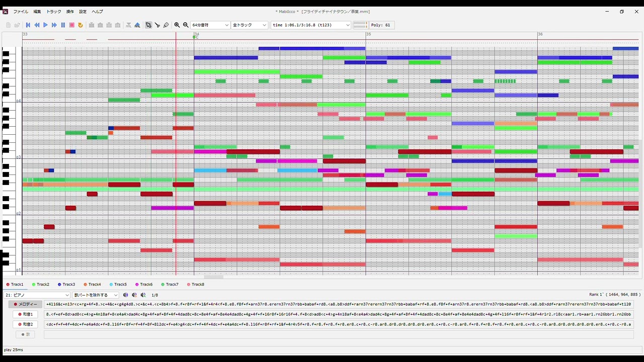Click into the 和音2 MML text field
This screenshot has width=644, height=362.
(x=339, y=324)
